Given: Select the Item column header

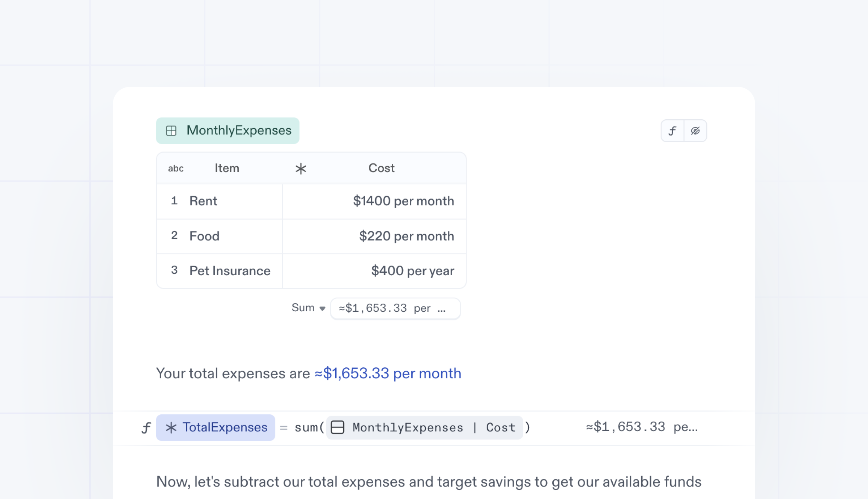Looking at the screenshot, I should (x=227, y=168).
